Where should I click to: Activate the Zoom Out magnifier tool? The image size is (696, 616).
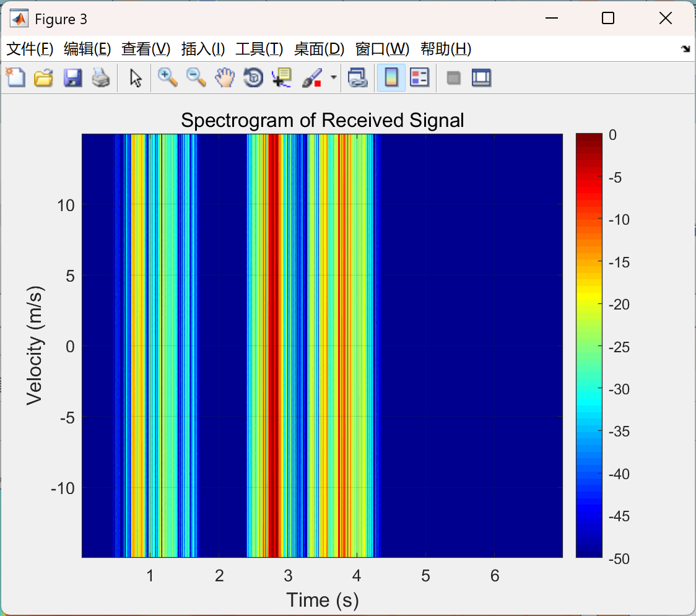point(196,77)
